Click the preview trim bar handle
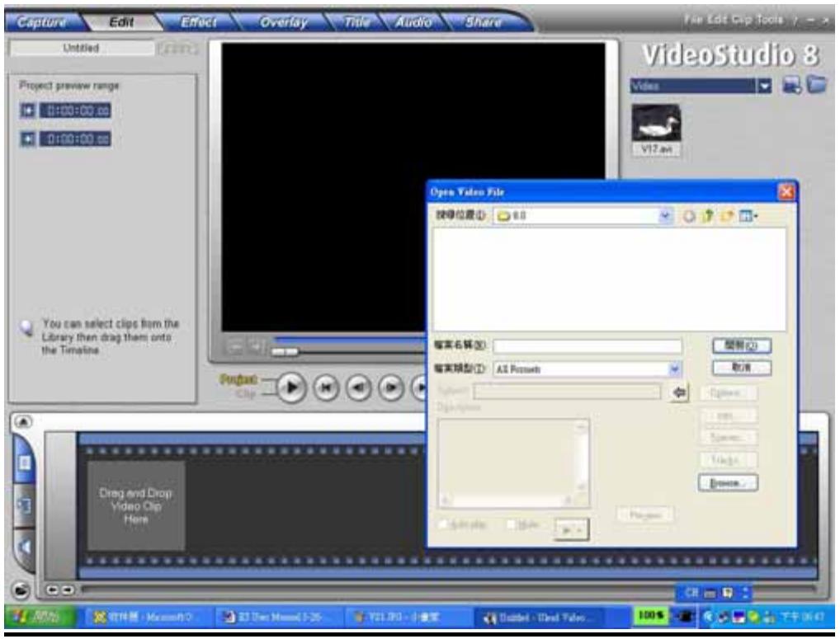Screen dimensions: 840x639 tap(285, 351)
